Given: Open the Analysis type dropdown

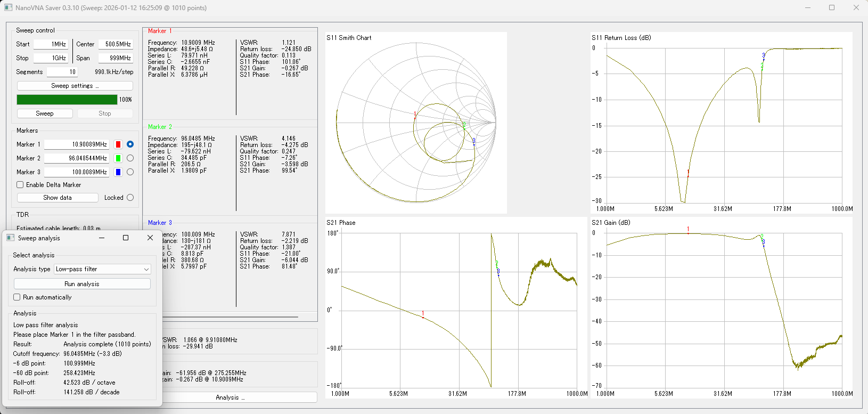Looking at the screenshot, I should pyautogui.click(x=102, y=269).
